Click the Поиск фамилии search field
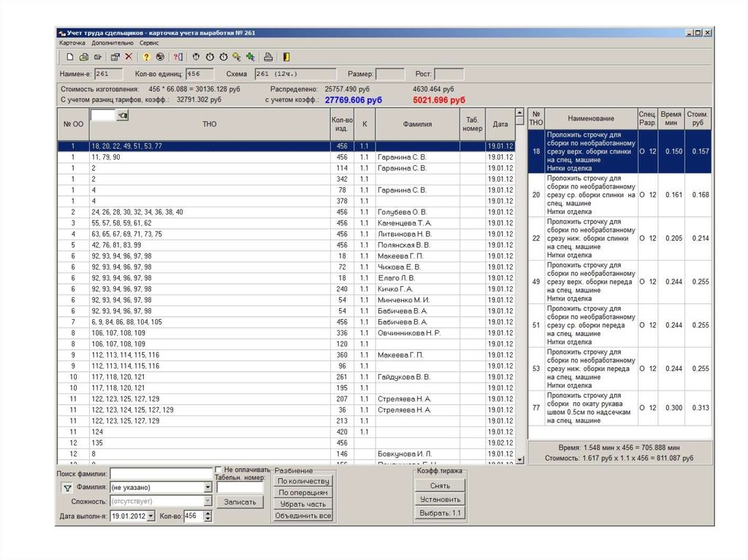Image resolution: width=748 pixels, height=560 pixels. pos(161,474)
